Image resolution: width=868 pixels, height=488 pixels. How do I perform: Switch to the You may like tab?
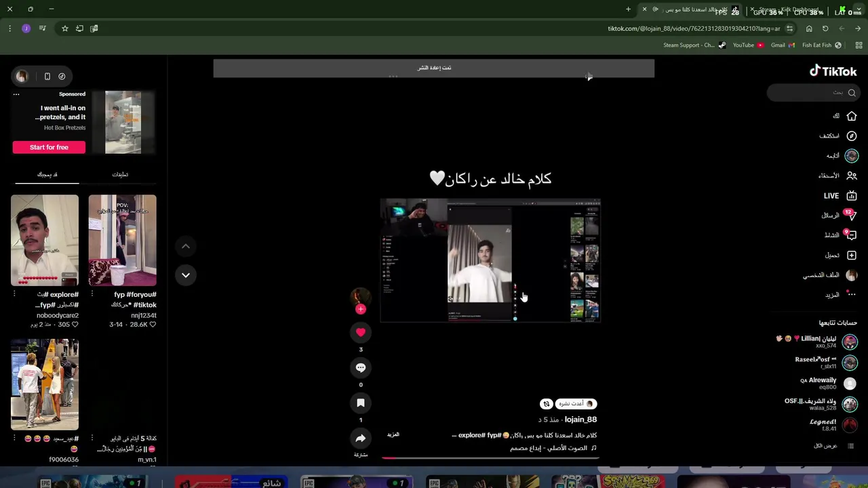coord(47,175)
